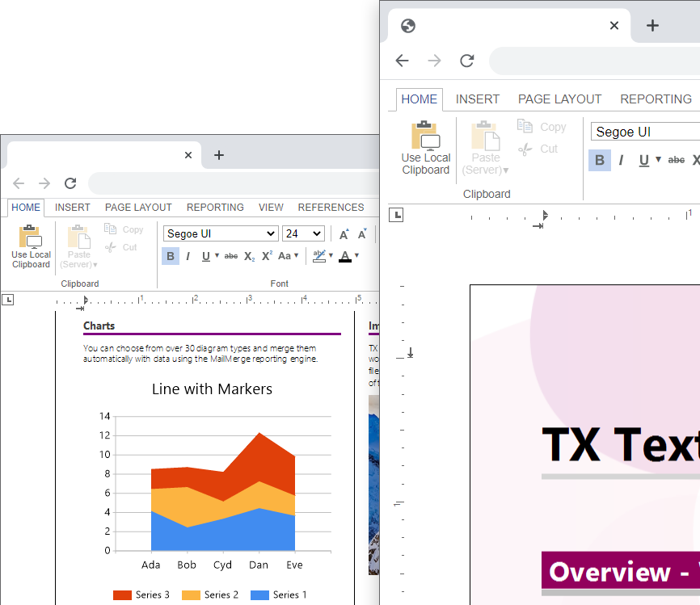Open REPORTING tab in the larger zoomed window
Image resolution: width=700 pixels, height=605 pixels.
[x=656, y=99]
